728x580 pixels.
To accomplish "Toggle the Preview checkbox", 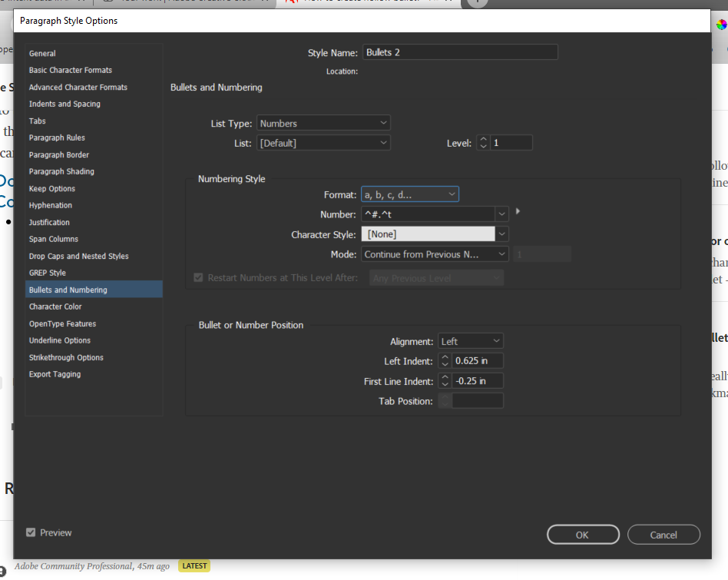I will pos(30,532).
